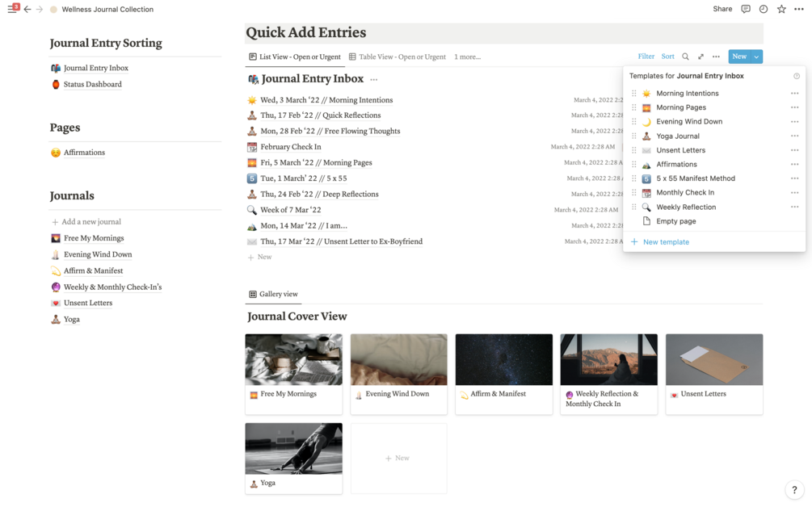
Task: Choose the Empty page template
Action: [675, 221]
